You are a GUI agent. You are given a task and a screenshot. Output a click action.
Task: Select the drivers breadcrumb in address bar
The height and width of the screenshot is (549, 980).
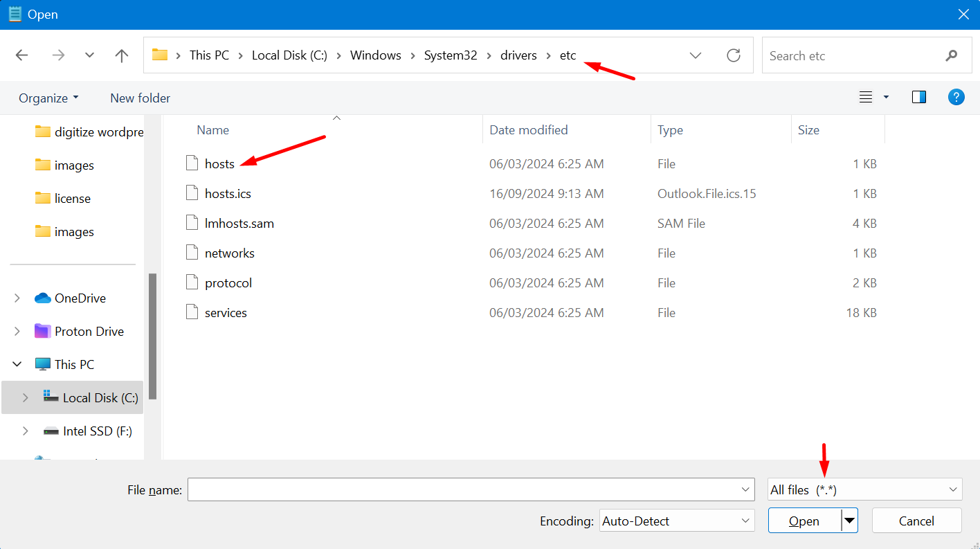pyautogui.click(x=518, y=55)
